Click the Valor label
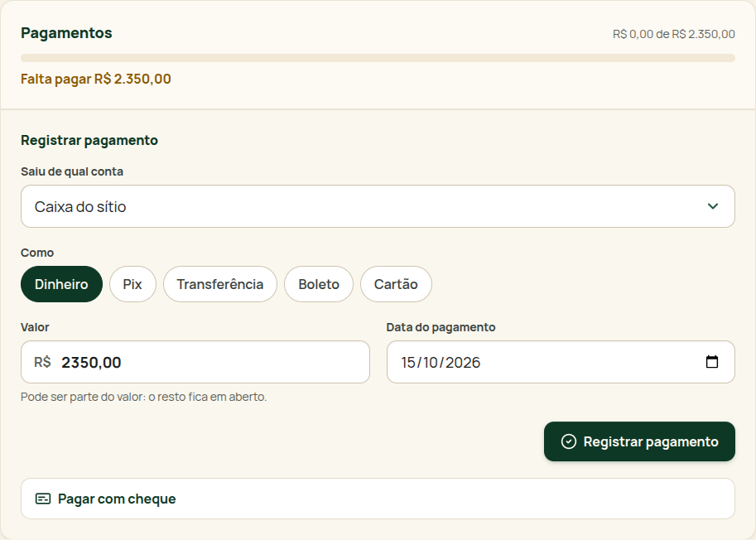 tap(35, 327)
